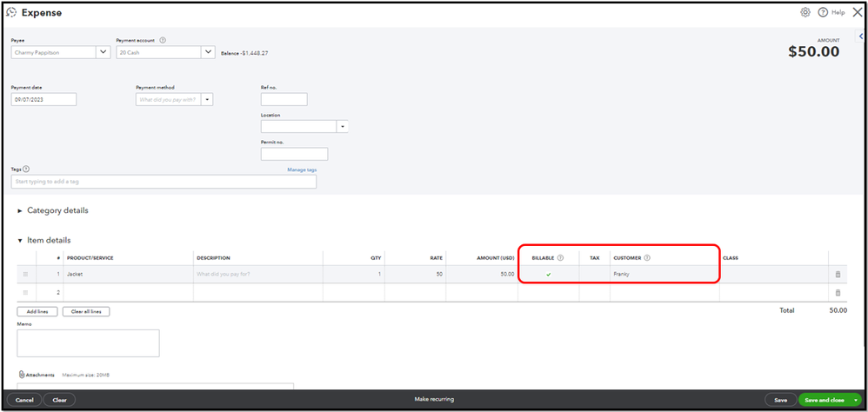Viewport: 868px width, 412px height.
Task: Click Payment account help icon
Action: [163, 40]
